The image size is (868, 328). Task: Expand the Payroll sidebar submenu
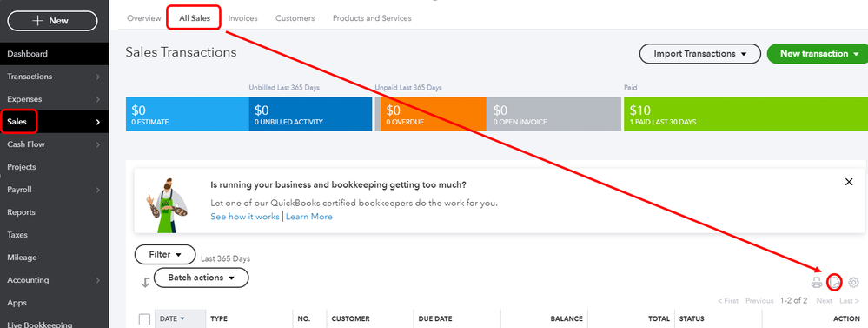pos(98,190)
